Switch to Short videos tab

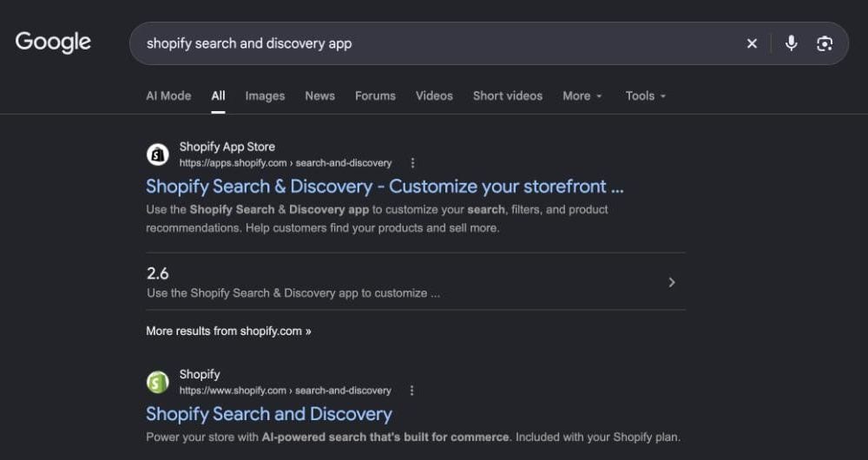508,95
